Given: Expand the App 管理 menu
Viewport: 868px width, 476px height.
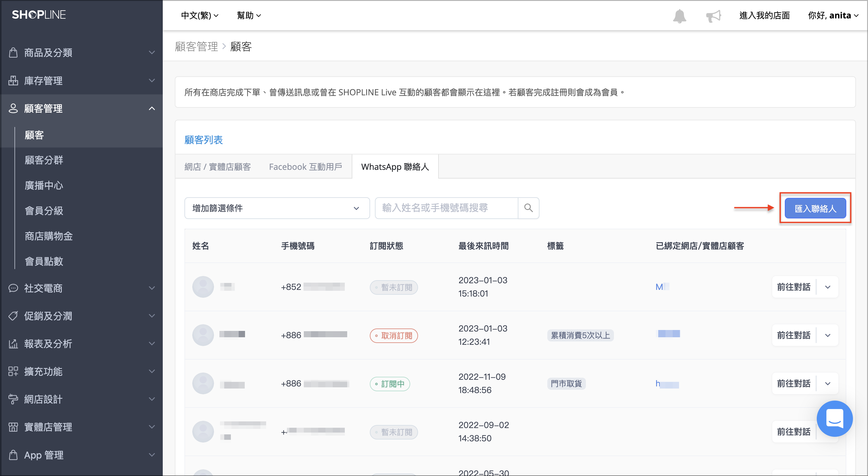Looking at the screenshot, I should click(152, 455).
